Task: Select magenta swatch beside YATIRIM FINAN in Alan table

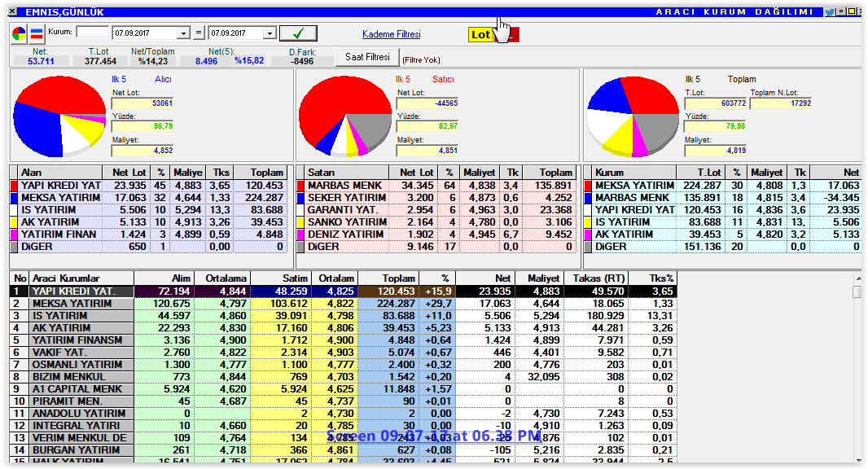Action: (14, 234)
